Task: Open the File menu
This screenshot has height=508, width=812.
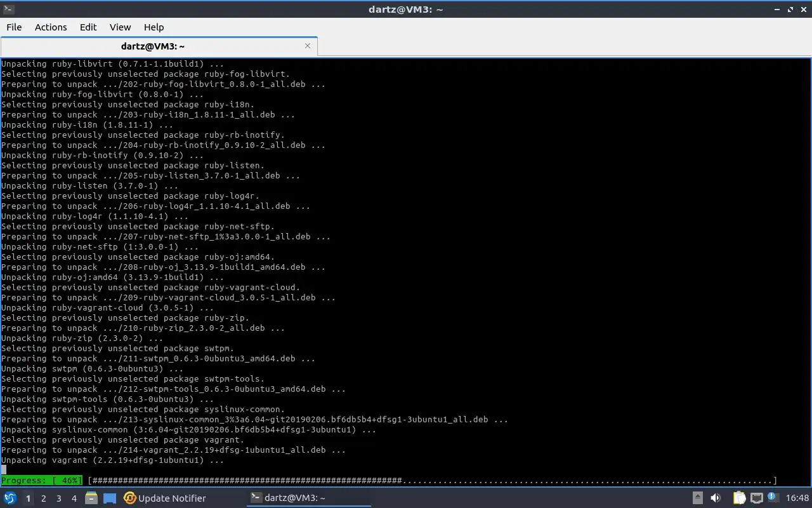Action: pos(14,27)
